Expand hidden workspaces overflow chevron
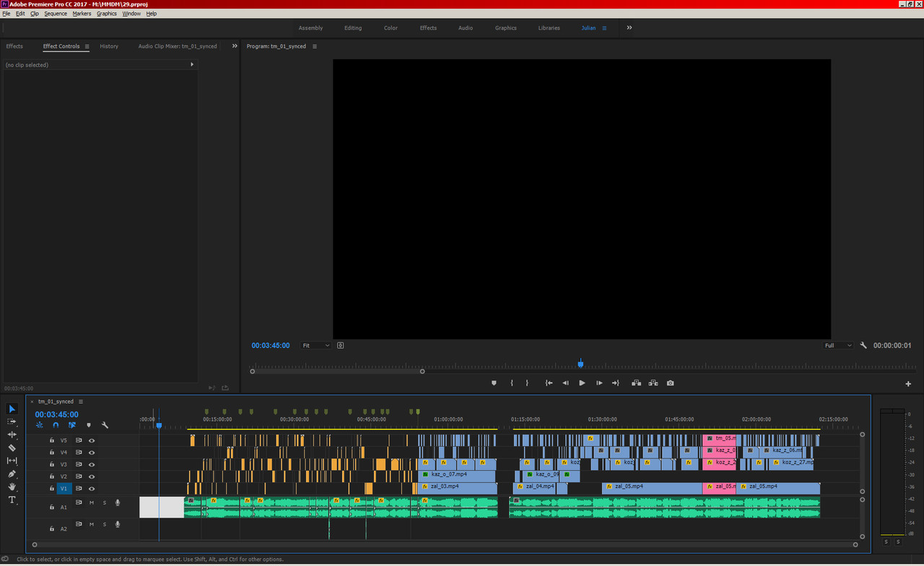The width and height of the screenshot is (924, 566). point(629,27)
